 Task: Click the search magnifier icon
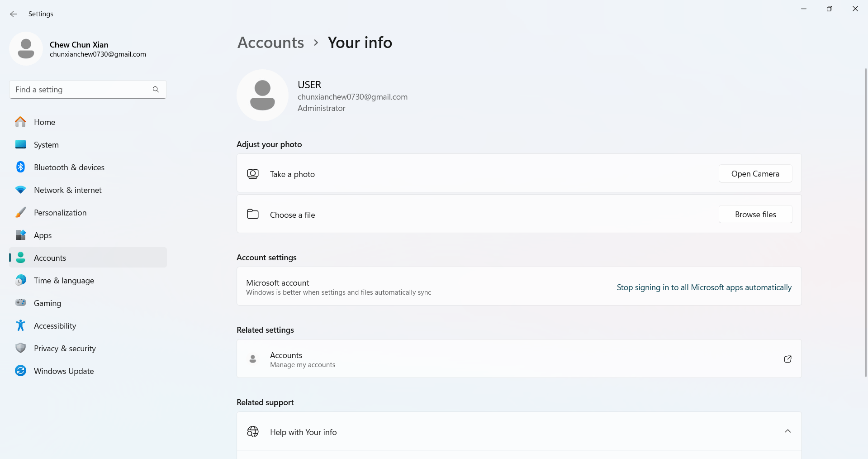(x=156, y=90)
